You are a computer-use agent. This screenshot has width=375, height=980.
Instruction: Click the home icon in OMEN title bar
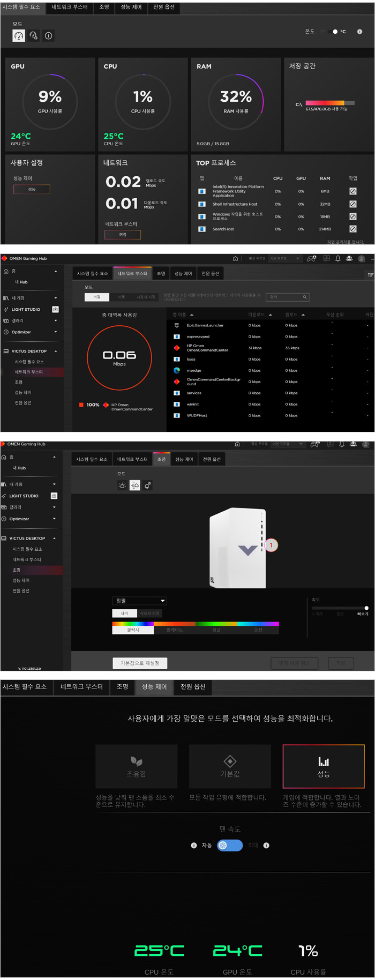click(x=235, y=259)
